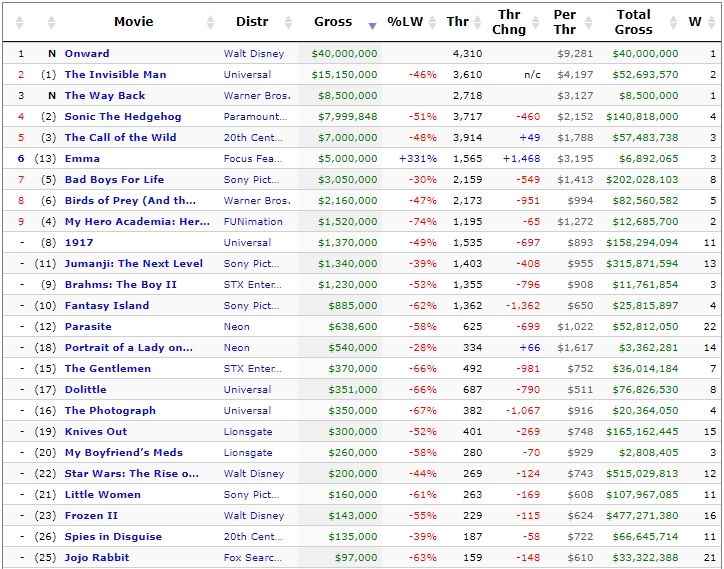Open Birds of Prey movie link

130,200
